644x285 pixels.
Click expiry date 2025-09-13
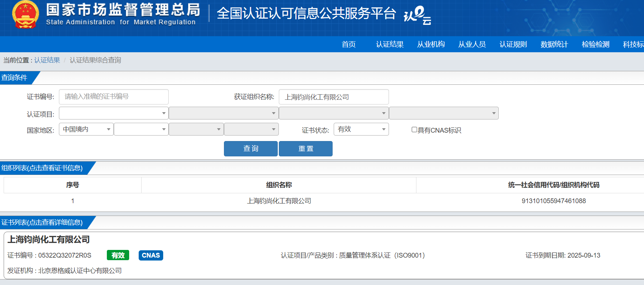pos(584,255)
